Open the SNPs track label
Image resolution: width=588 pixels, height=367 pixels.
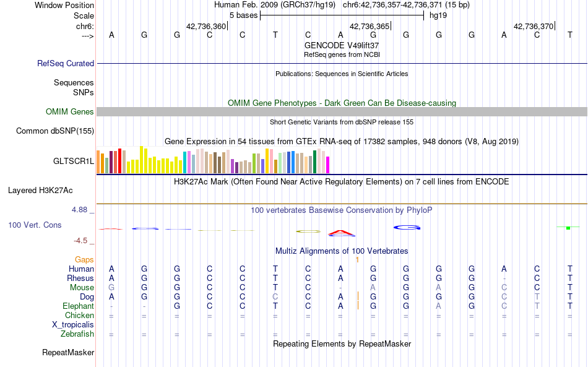coord(84,92)
